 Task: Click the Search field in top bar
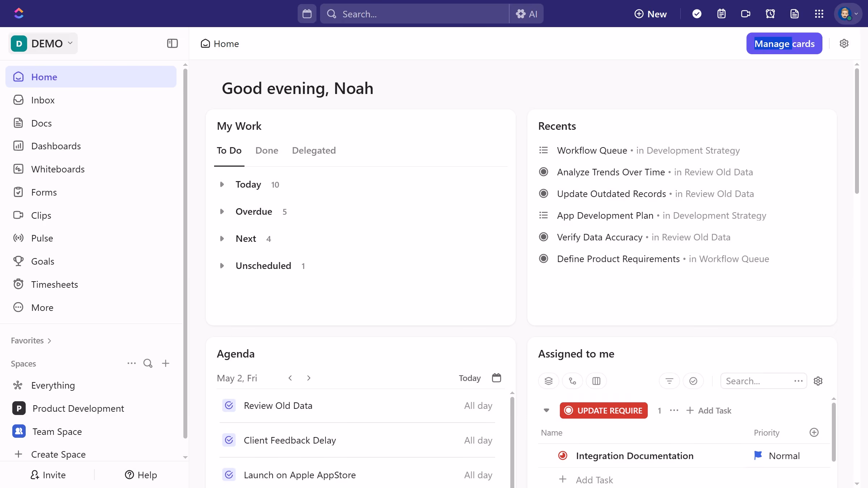(414, 14)
